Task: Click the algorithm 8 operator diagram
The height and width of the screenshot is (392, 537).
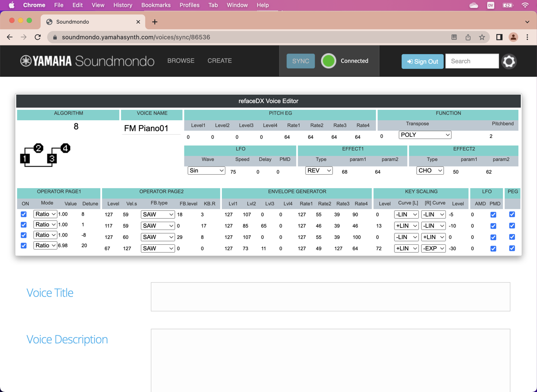Action: (x=45, y=155)
